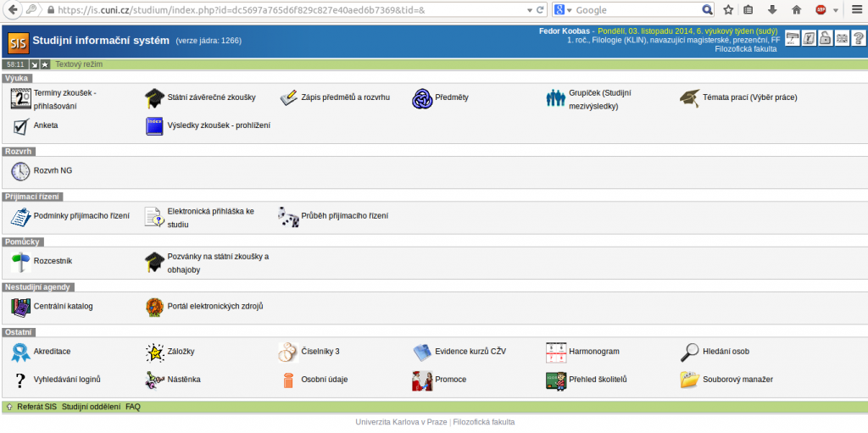Screen dimensions: 868x433
Task: Open the Studijní oddělení footer link
Action: coord(91,407)
